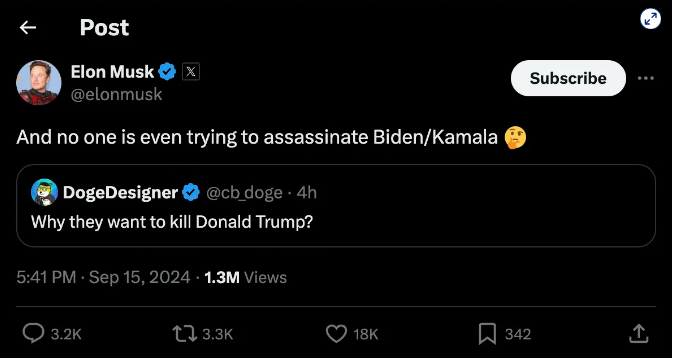
Task: Click the blue verified badge beside Elon Musk
Action: pos(167,71)
